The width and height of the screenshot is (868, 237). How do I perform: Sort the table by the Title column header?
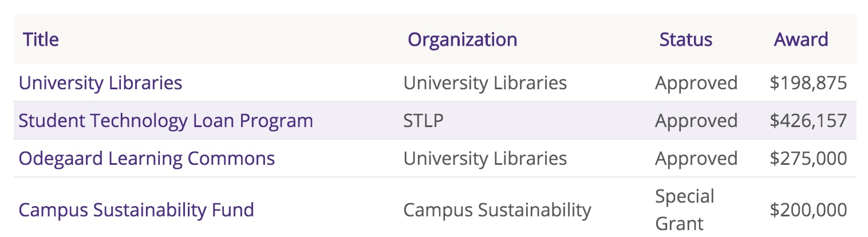coord(41,39)
